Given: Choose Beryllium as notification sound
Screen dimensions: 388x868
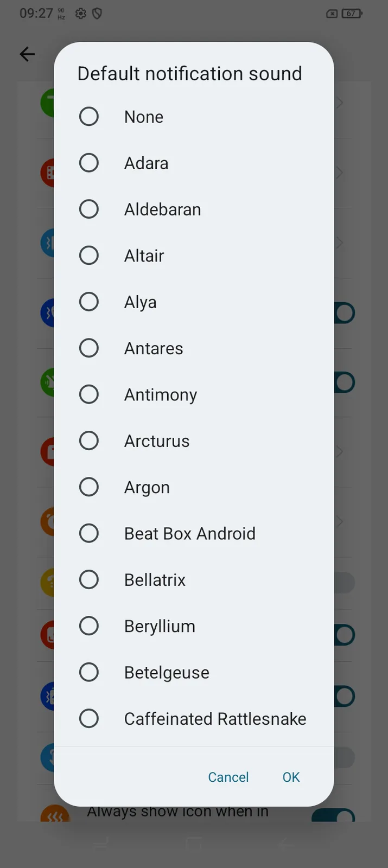Looking at the screenshot, I should coord(89,626).
